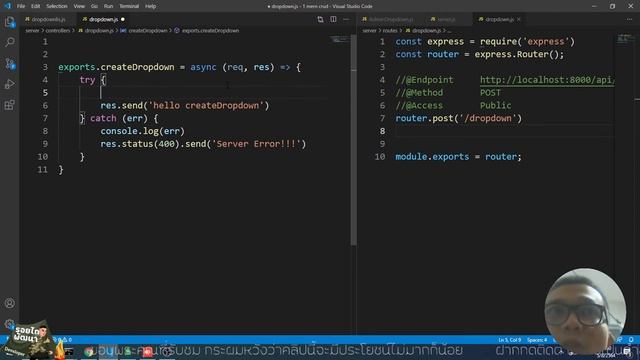Open the Source Control view
Image resolution: width=640 pixels, height=360 pixels.
(x=9, y=63)
